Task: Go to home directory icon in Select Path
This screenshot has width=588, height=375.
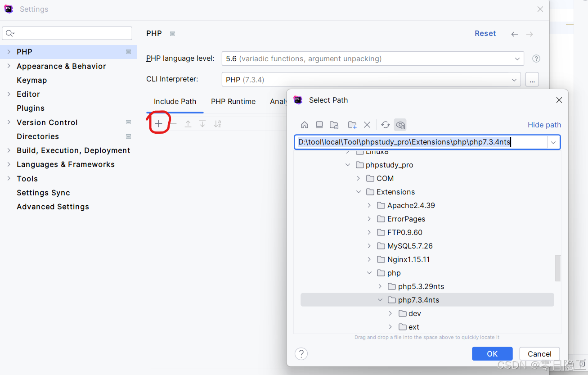Action: 305,125
